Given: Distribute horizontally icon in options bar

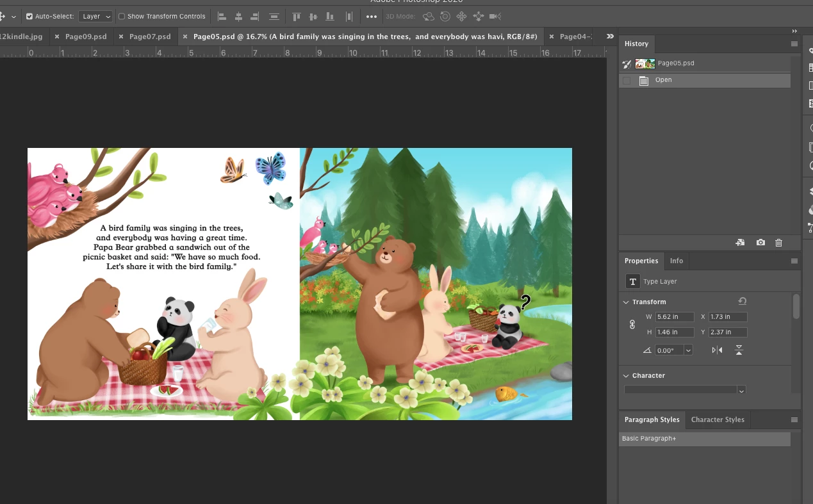Looking at the screenshot, I should pos(274,17).
